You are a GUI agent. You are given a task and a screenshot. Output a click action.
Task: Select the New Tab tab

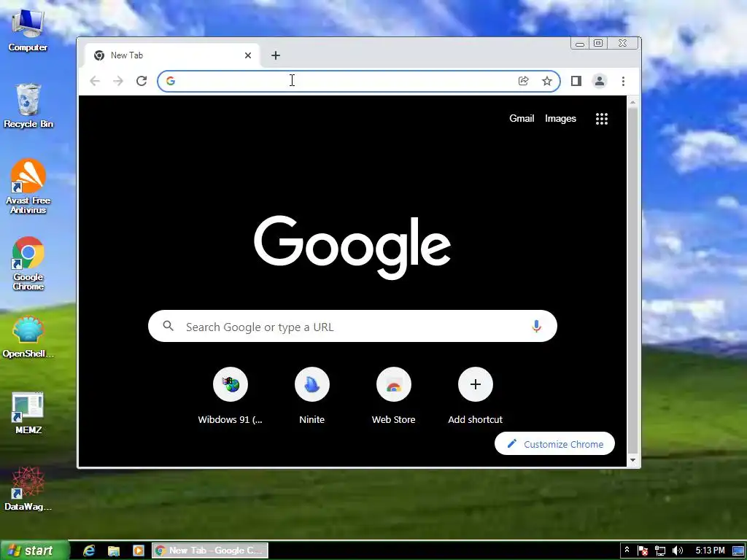172,55
